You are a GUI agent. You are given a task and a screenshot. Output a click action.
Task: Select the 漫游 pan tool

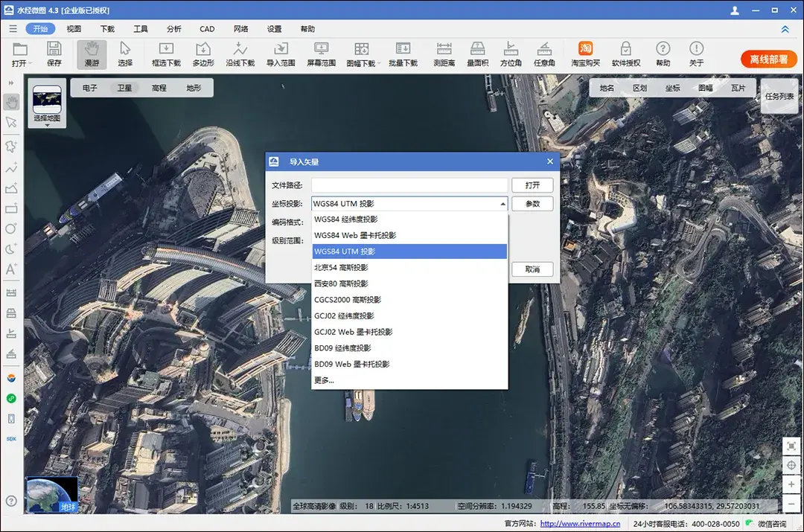point(92,54)
